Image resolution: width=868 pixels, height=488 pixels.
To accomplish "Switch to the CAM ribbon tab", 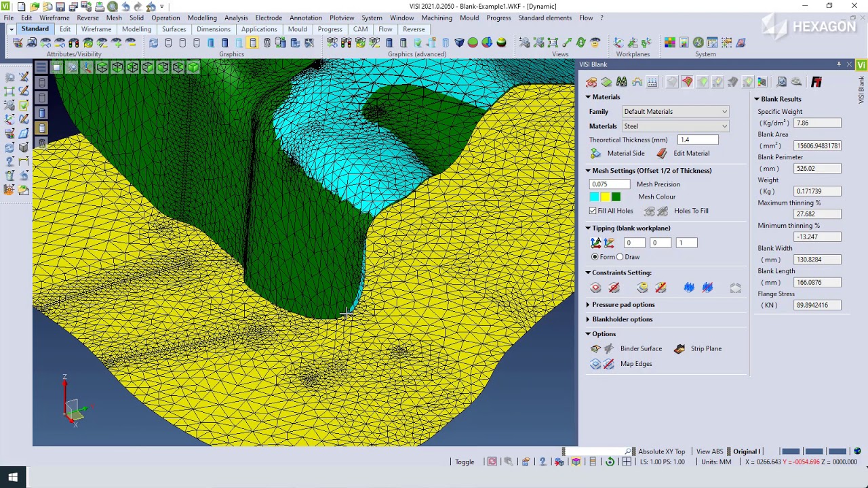I will coord(360,29).
